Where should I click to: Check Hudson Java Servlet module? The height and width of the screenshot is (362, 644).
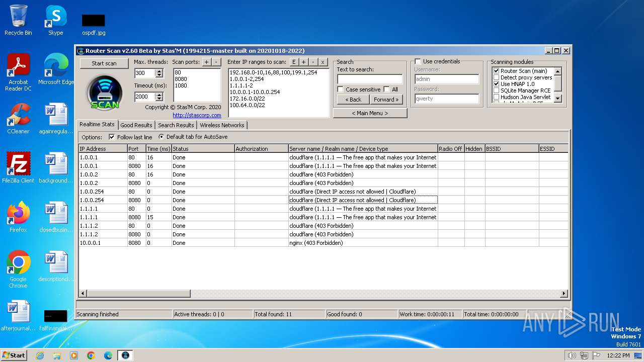497,97
